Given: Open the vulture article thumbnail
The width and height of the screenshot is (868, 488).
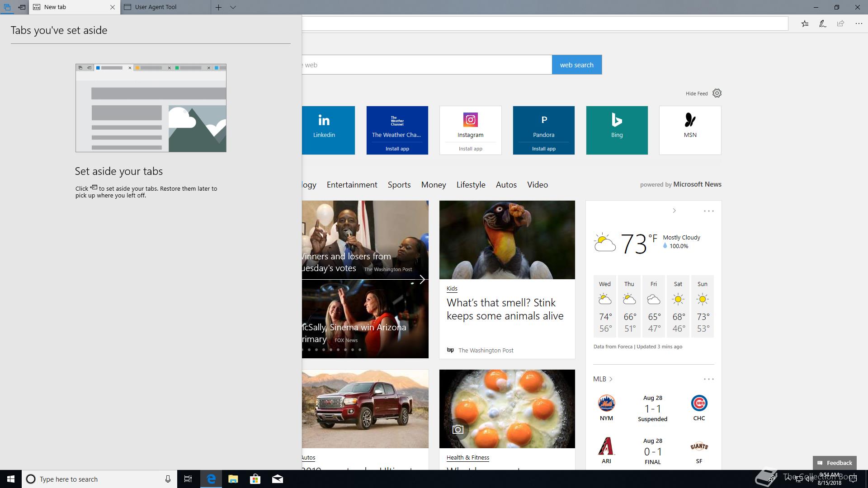Looking at the screenshot, I should (507, 240).
